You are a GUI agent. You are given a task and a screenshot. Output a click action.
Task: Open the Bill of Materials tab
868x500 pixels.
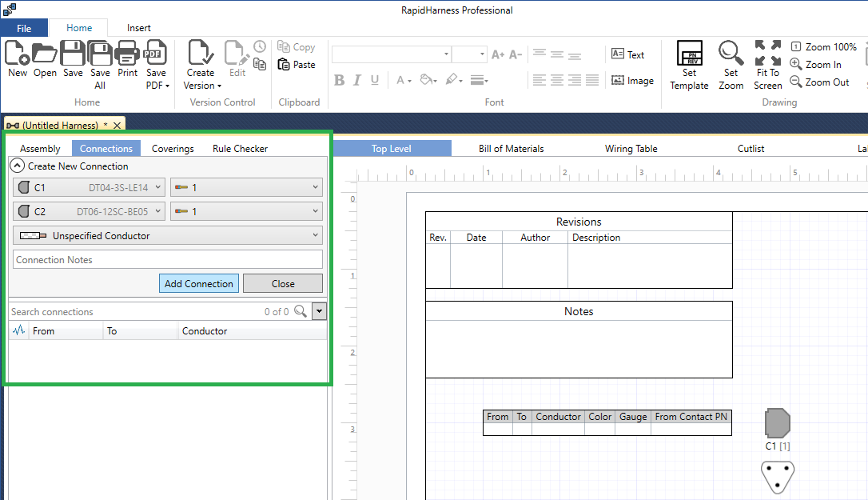tap(511, 149)
